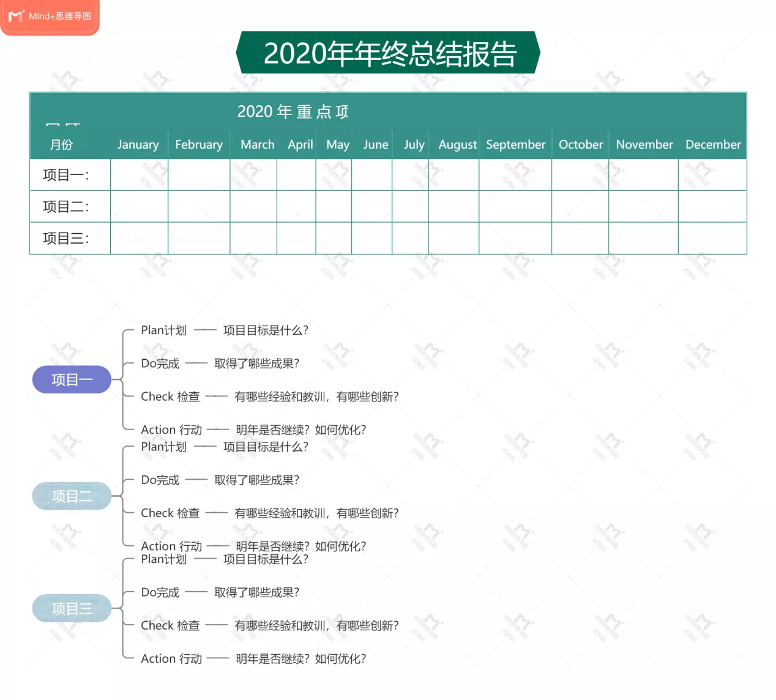
Task: Click the 项目一: row label in table
Action: pos(66,176)
